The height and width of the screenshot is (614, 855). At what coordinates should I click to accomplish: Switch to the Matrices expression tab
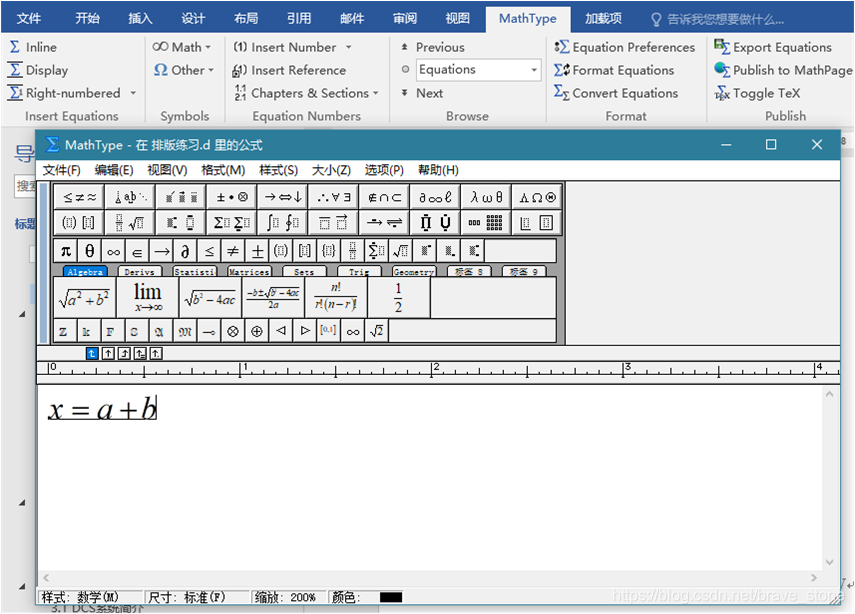[x=249, y=272]
